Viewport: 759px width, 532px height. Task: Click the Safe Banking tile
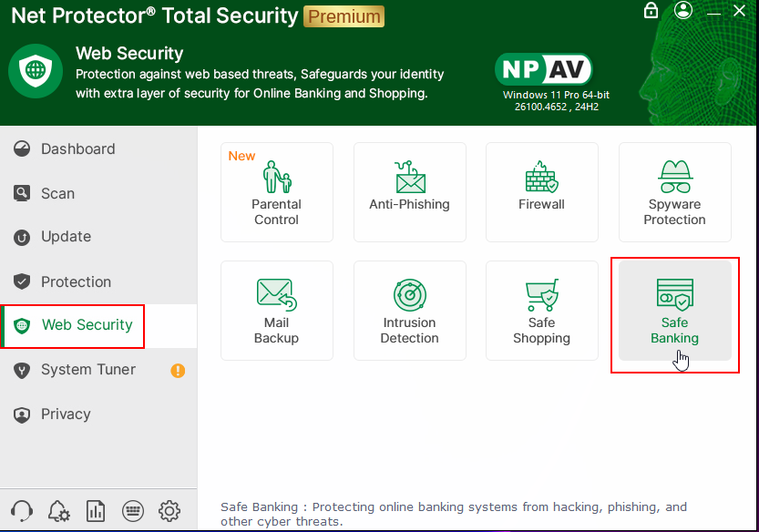pos(674,310)
